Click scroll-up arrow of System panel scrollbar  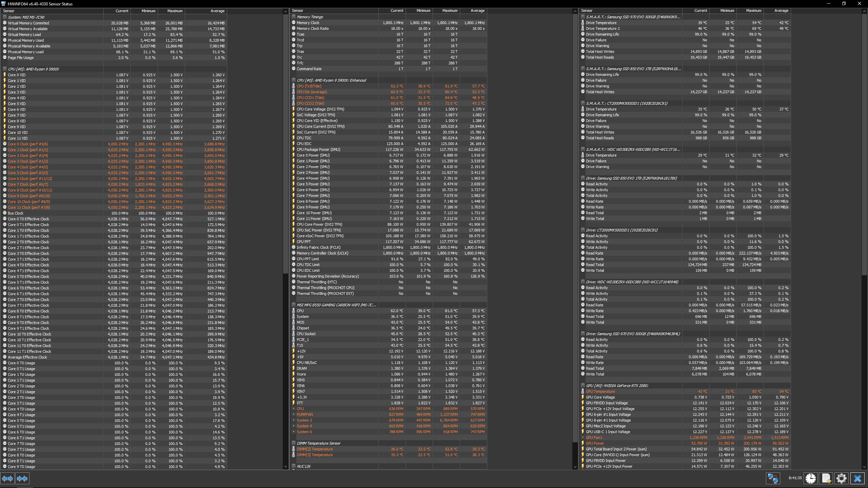coord(285,12)
